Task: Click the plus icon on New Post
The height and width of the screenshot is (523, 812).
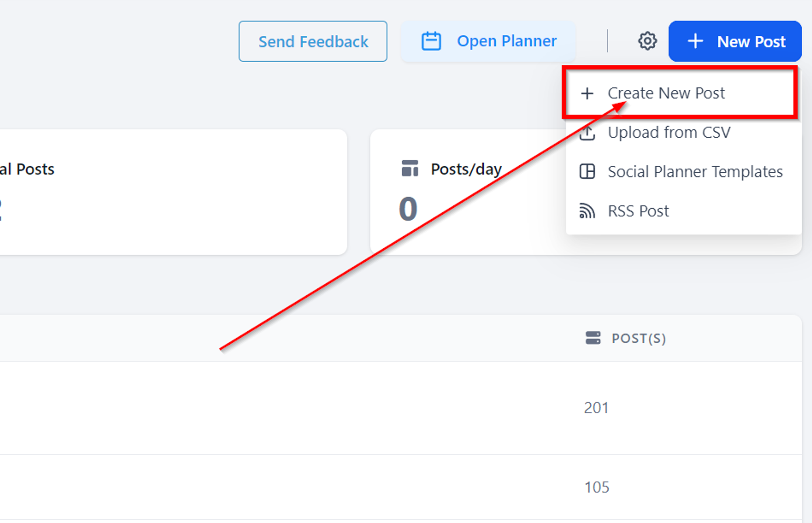Action: [x=695, y=41]
